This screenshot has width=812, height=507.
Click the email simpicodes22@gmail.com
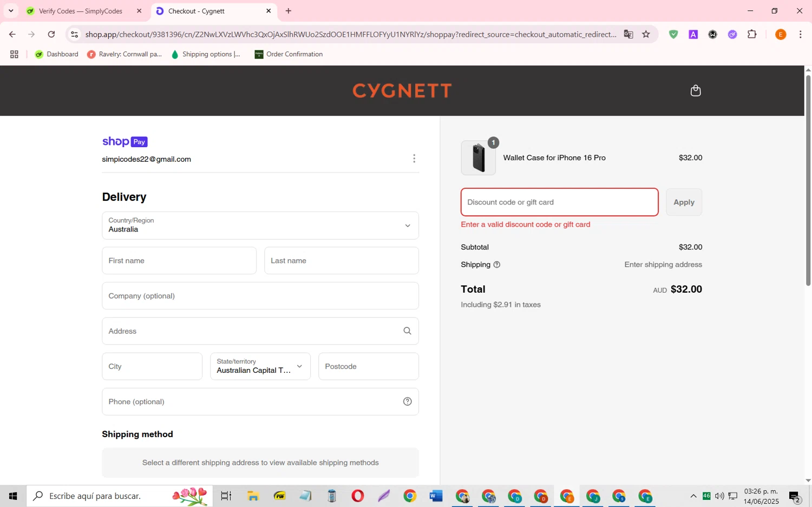[x=146, y=159]
